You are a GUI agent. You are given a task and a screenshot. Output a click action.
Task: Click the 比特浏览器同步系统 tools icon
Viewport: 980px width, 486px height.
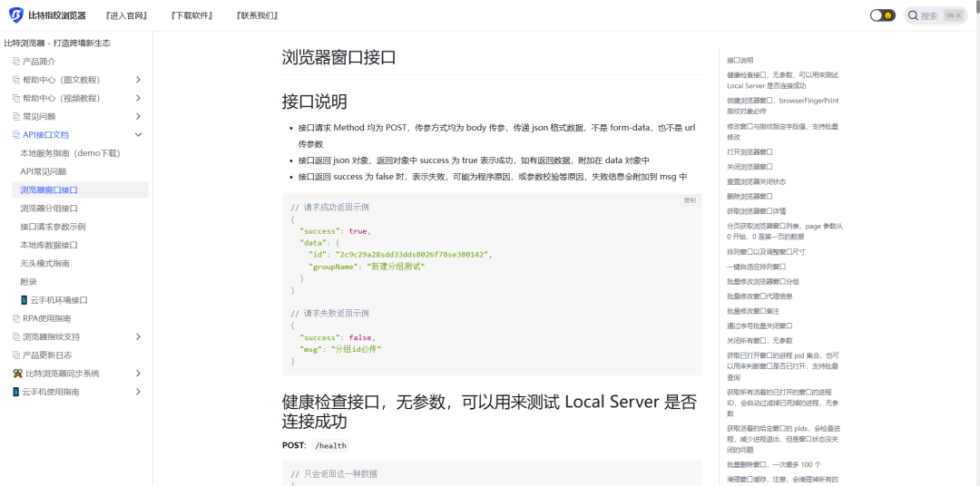point(17,374)
